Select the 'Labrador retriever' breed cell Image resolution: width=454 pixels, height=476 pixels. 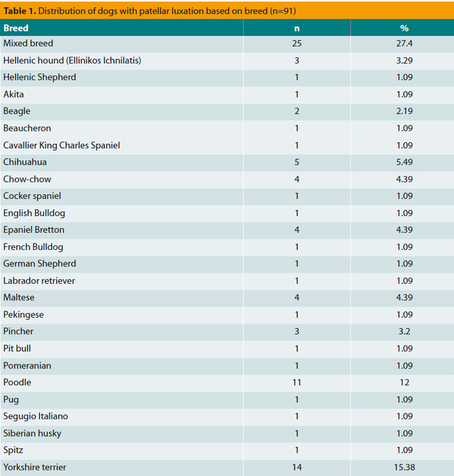[x=39, y=281]
